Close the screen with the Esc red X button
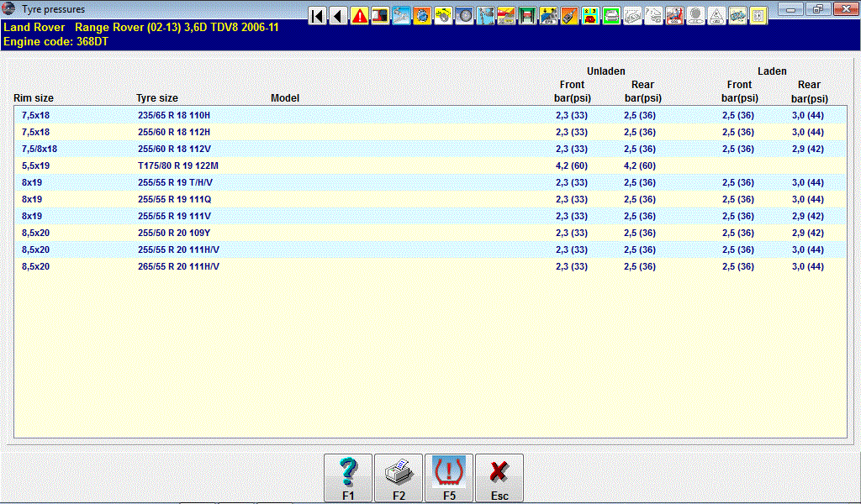This screenshot has height=504, width=861. 499,479
